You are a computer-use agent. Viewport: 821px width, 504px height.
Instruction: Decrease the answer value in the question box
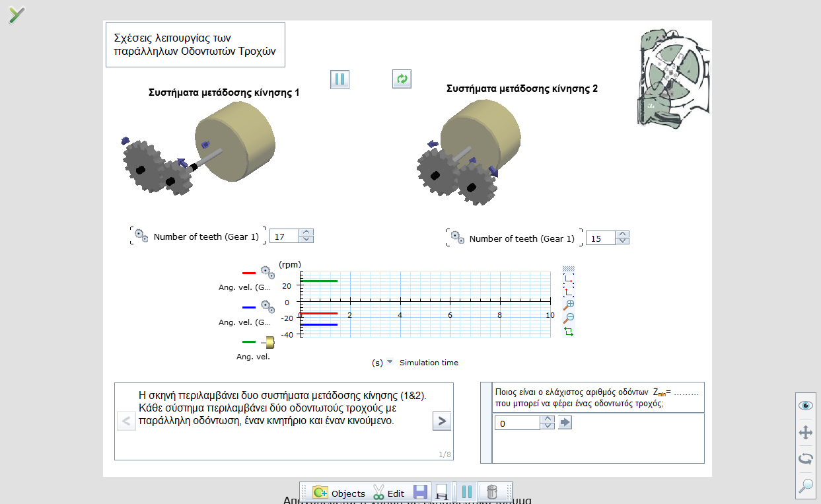(x=547, y=426)
